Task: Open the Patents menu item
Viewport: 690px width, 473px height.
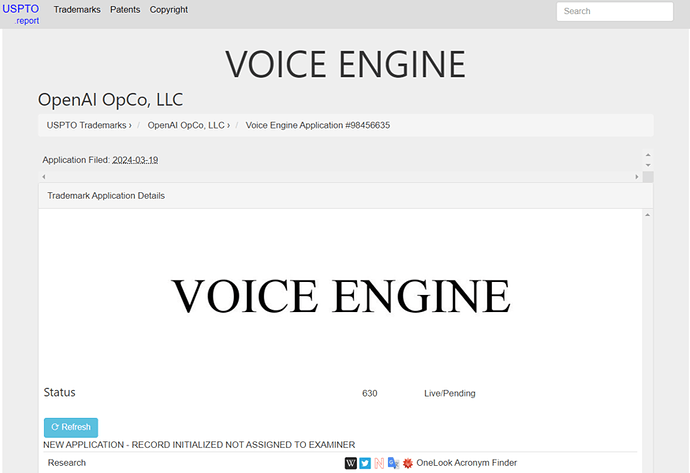Action: click(125, 10)
